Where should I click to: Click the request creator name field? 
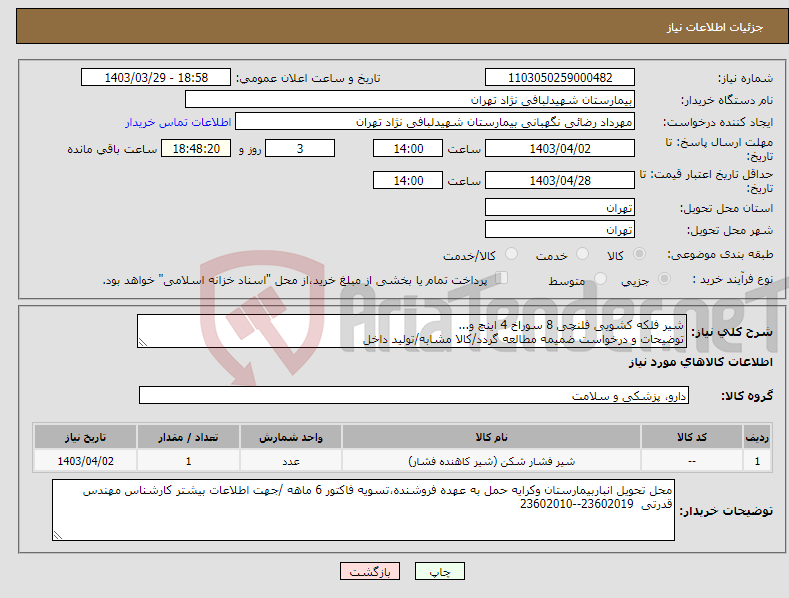[x=435, y=122]
